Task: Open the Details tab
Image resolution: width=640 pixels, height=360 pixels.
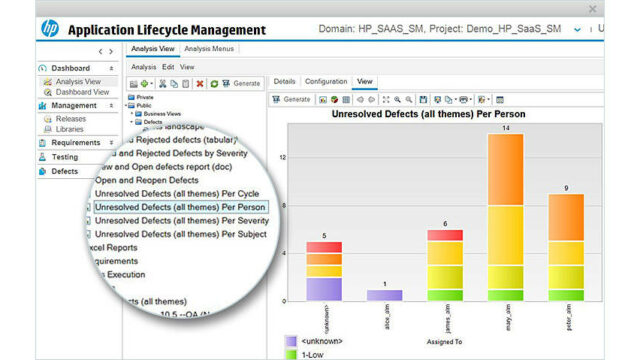Action: [x=284, y=81]
